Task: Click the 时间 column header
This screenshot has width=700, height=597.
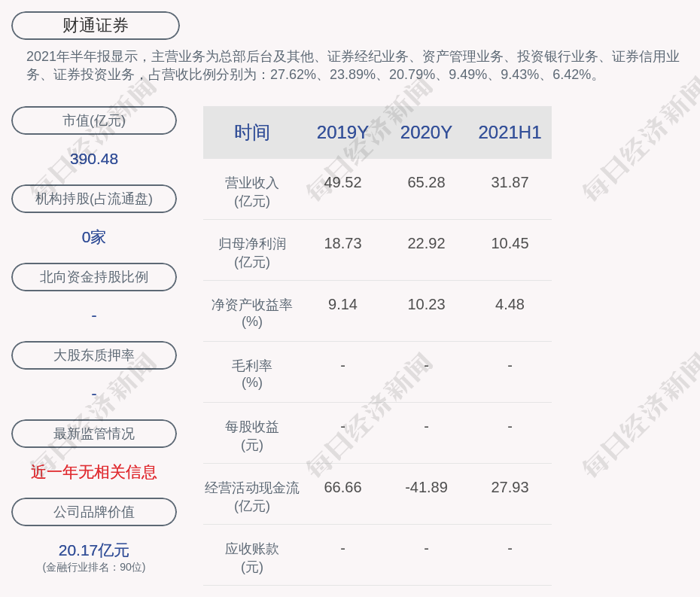Action: [x=251, y=132]
